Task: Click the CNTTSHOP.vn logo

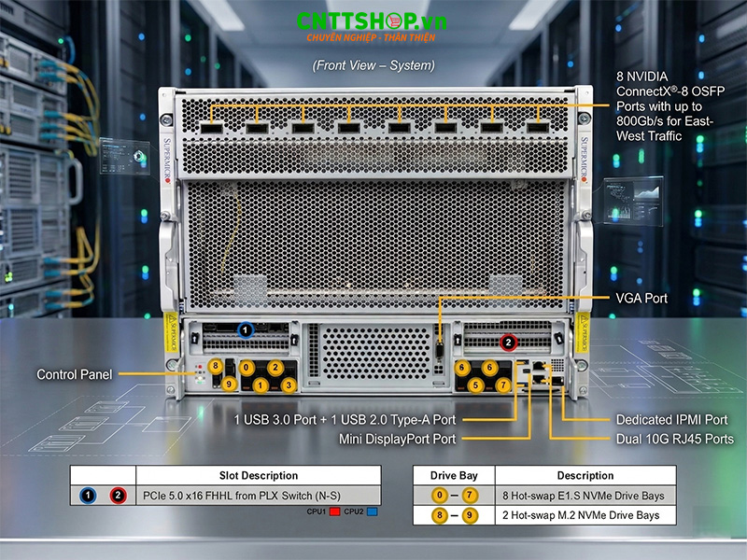Action: point(373,25)
